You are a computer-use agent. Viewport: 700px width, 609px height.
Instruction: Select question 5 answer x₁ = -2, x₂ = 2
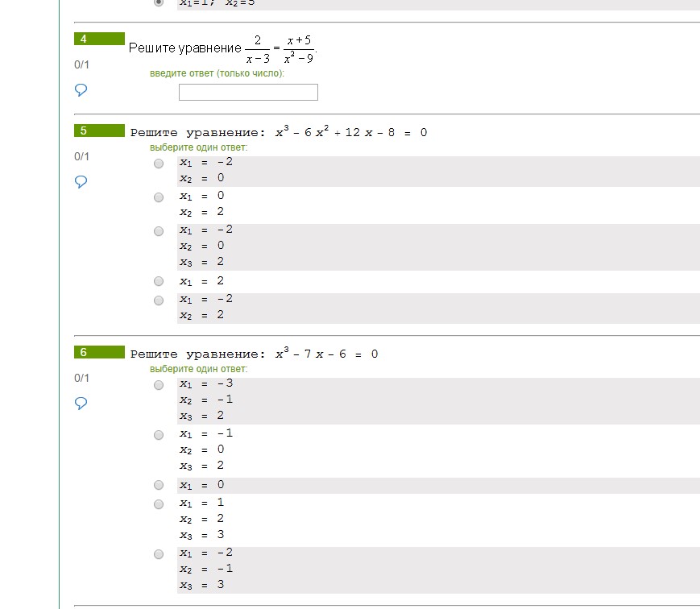[x=159, y=300]
